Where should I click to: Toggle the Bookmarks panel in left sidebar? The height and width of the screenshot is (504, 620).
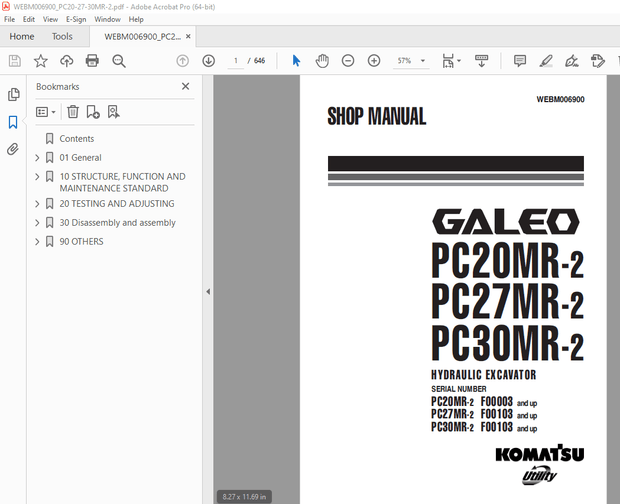pyautogui.click(x=13, y=122)
